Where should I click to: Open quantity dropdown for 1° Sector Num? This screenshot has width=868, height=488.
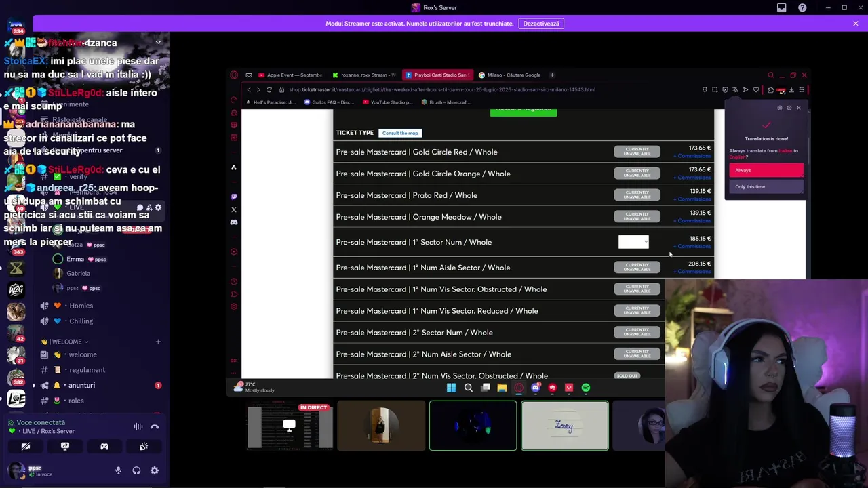[x=633, y=242]
